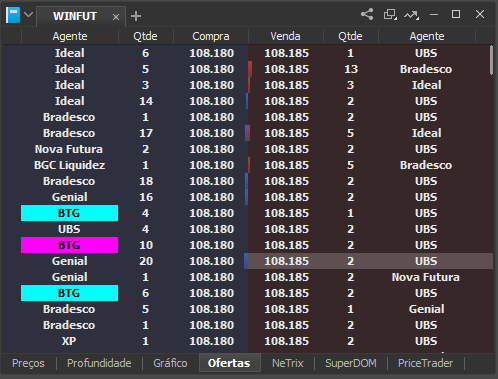This screenshot has width=498, height=379.
Task: Click the detach window icon
Action: point(390,14)
